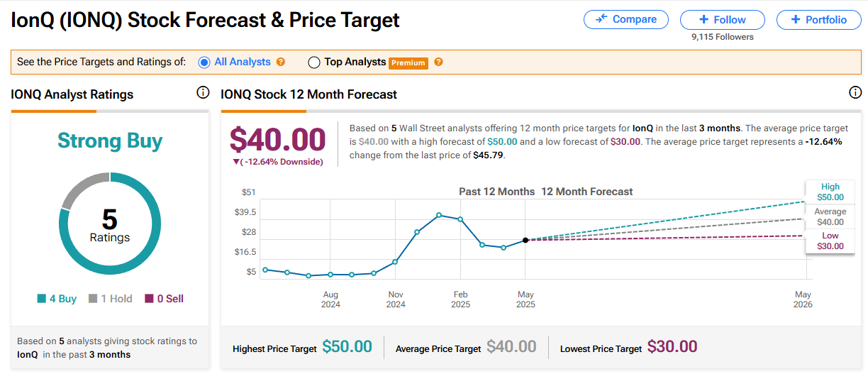Follow the IonQ stock
Image resolution: width=868 pixels, height=374 pixels.
722,20
